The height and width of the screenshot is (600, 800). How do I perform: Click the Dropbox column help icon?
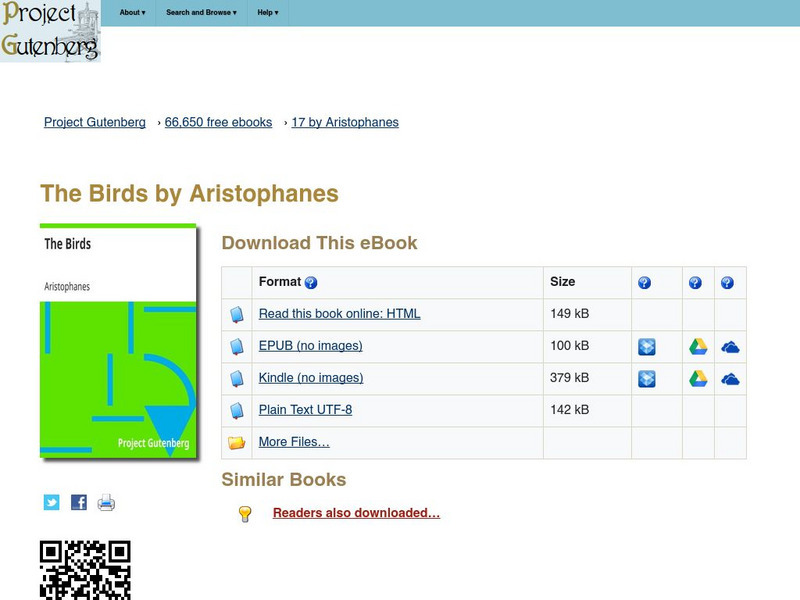[x=644, y=283]
